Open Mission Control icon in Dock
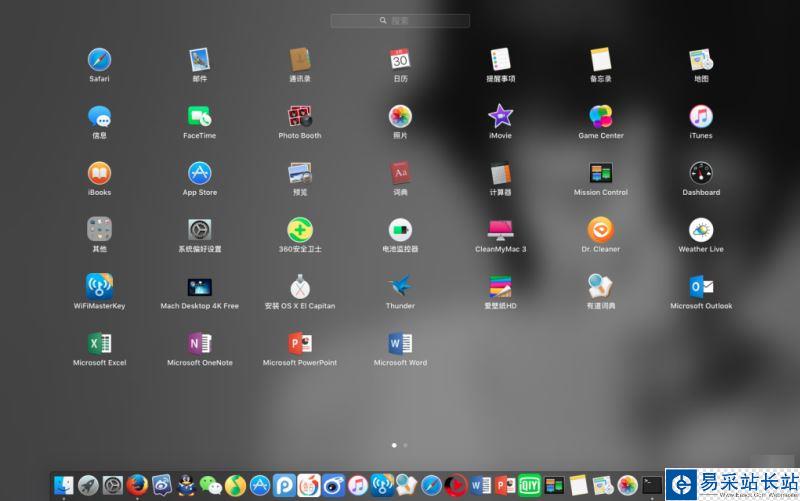 pos(554,485)
